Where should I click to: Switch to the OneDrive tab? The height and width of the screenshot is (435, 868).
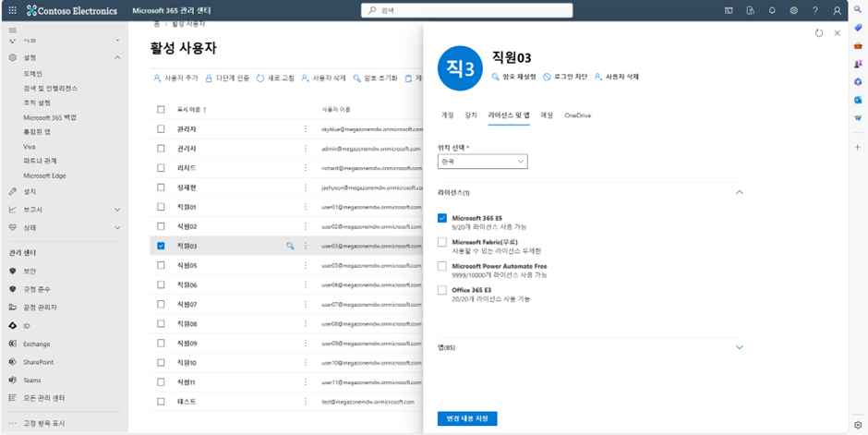pyautogui.click(x=578, y=115)
